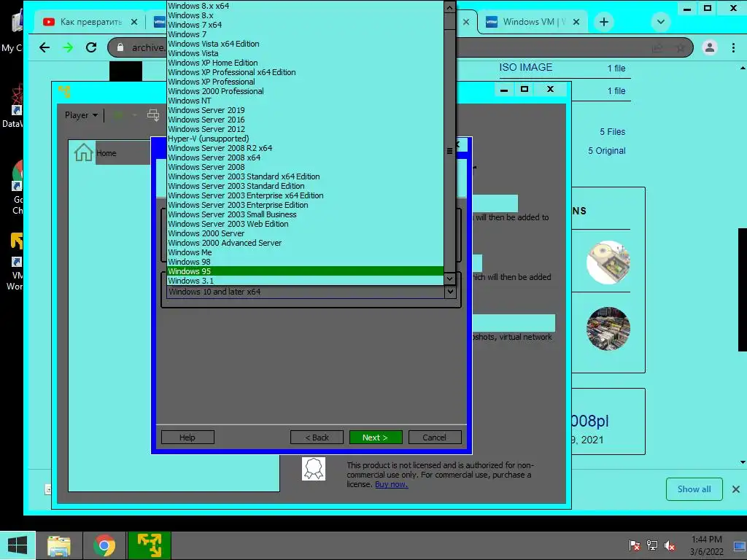Open Chrome profile avatar

(x=709, y=47)
